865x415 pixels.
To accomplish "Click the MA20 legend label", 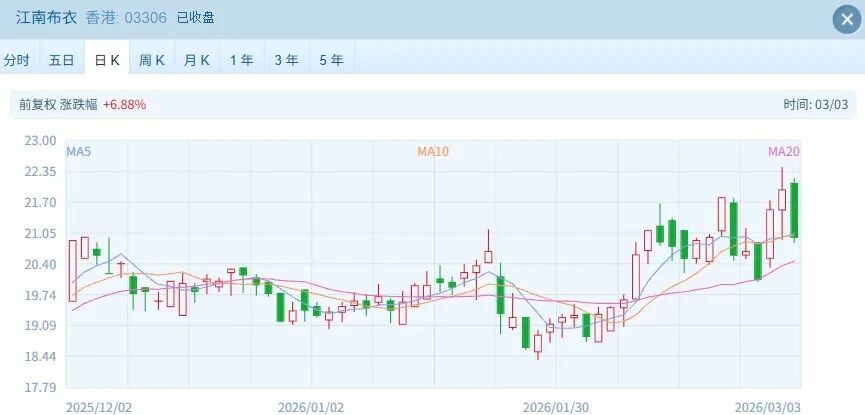I will pos(784,152).
